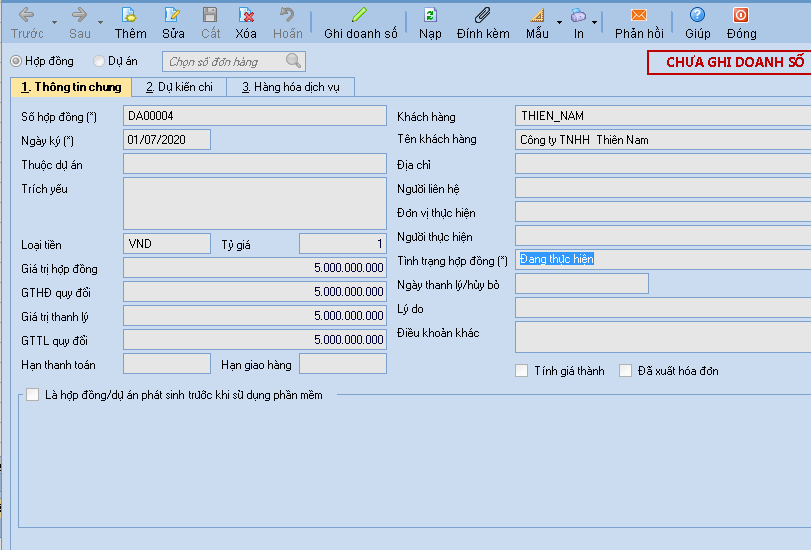Select the Dự án radio button

click(99, 62)
